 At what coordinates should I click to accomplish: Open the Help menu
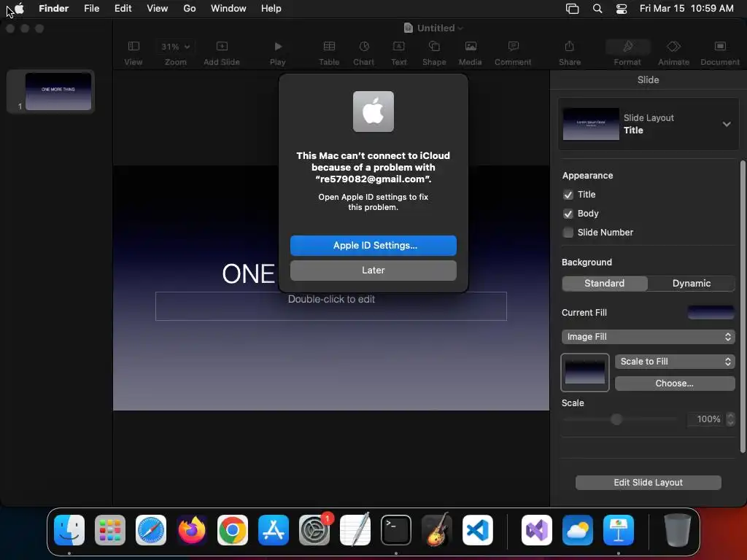point(271,9)
